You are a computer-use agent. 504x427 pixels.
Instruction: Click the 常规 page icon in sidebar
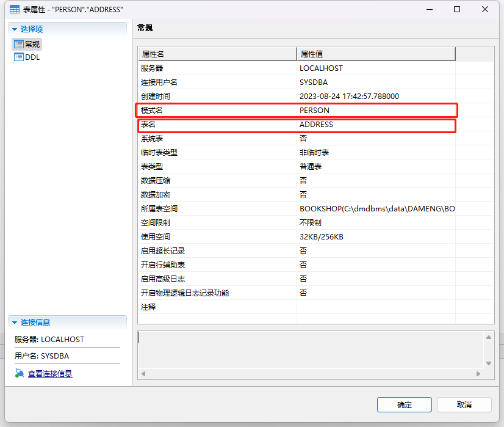tap(19, 44)
